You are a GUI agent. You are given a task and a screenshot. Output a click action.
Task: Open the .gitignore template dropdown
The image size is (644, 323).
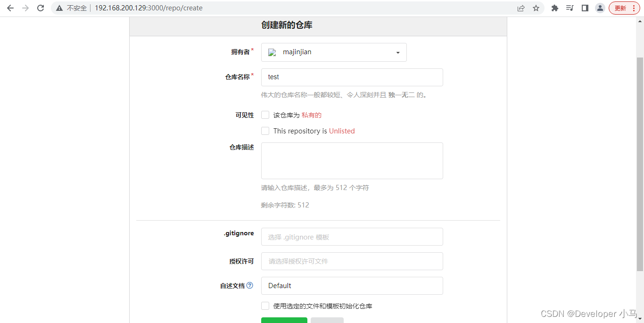352,237
